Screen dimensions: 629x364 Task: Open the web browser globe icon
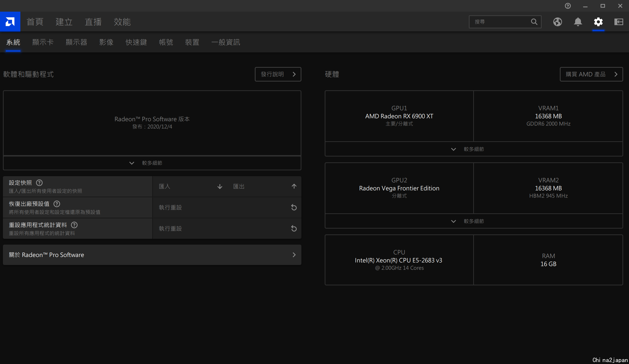point(557,22)
